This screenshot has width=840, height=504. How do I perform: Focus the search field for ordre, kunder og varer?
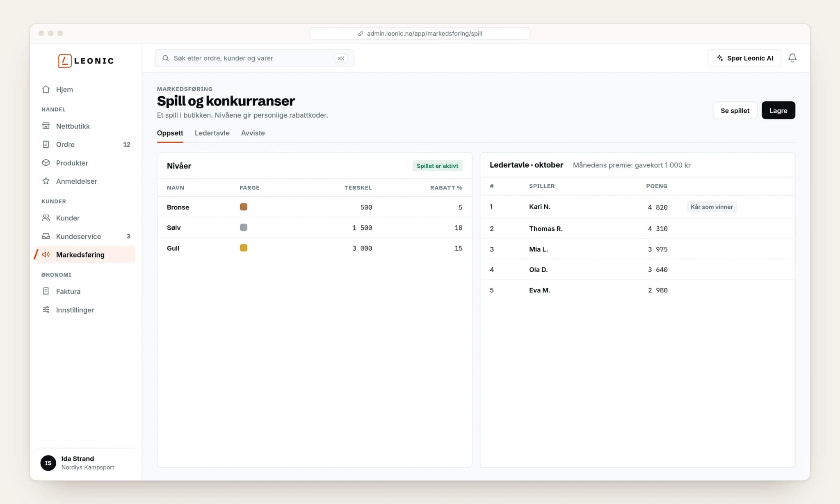(254, 58)
